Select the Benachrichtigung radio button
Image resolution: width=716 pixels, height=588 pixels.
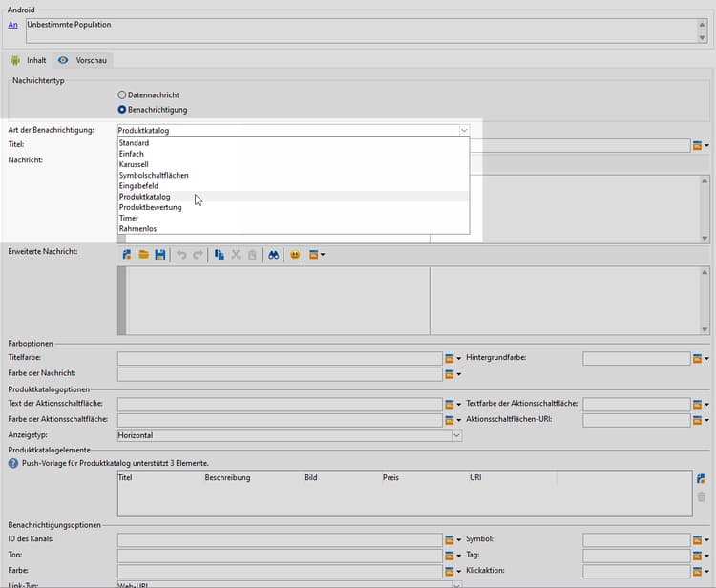click(122, 110)
